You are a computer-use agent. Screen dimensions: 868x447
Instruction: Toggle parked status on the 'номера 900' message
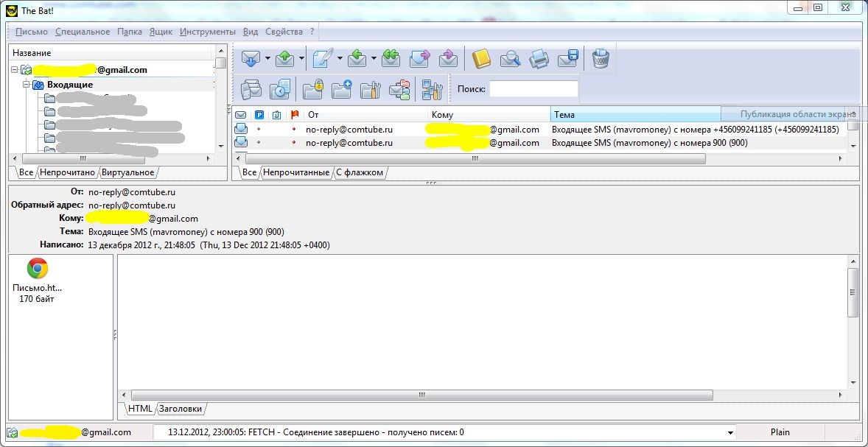point(259,143)
